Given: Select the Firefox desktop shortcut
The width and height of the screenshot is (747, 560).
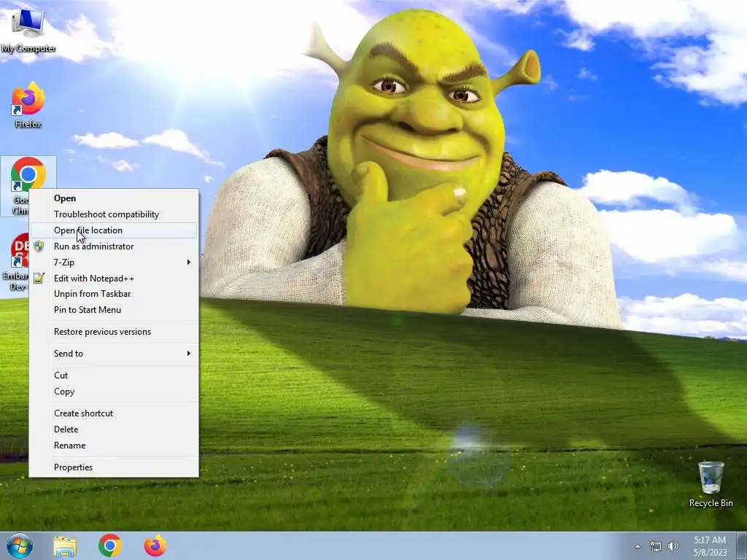Looking at the screenshot, I should 28,106.
